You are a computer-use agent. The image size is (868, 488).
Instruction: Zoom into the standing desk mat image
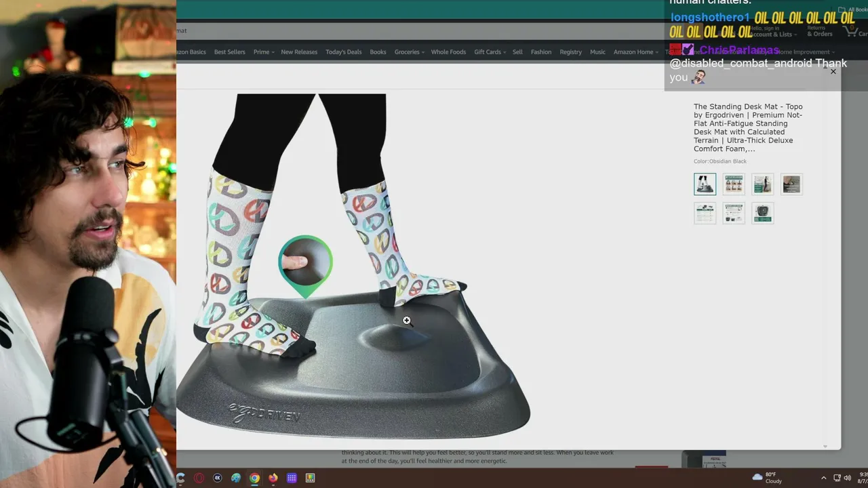(353, 266)
